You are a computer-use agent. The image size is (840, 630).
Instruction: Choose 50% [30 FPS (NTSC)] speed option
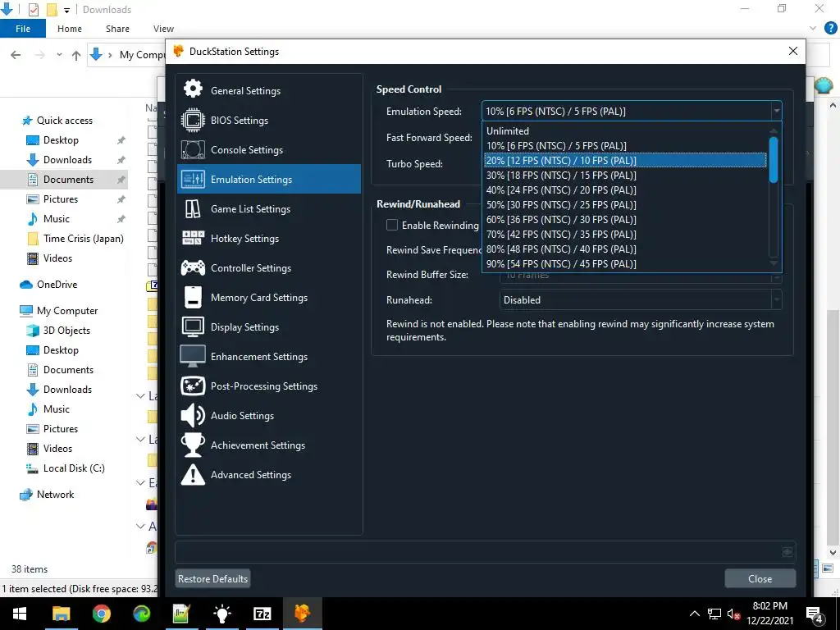pos(626,204)
